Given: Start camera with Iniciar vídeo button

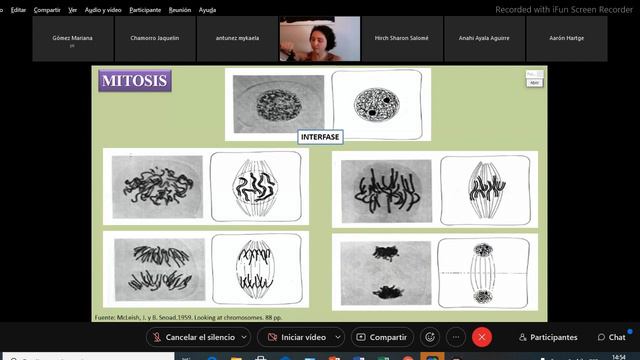Looking at the screenshot, I should [298, 337].
